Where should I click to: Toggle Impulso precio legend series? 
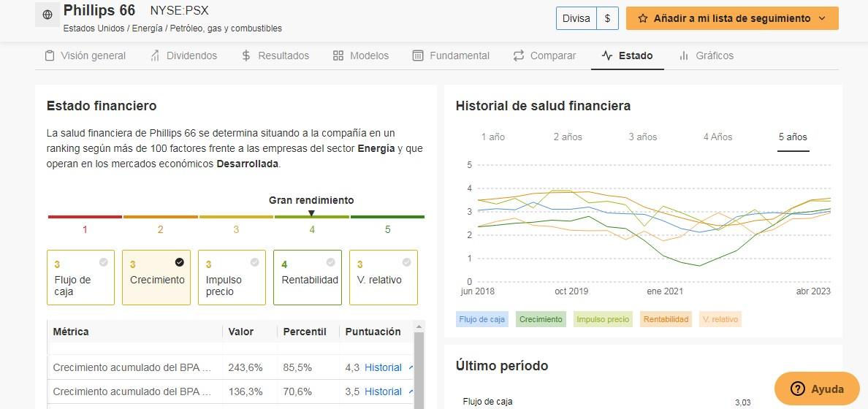coord(603,319)
